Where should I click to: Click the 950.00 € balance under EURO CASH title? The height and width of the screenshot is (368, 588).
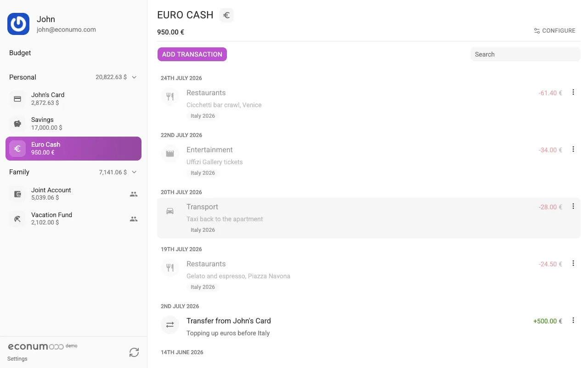point(170,32)
